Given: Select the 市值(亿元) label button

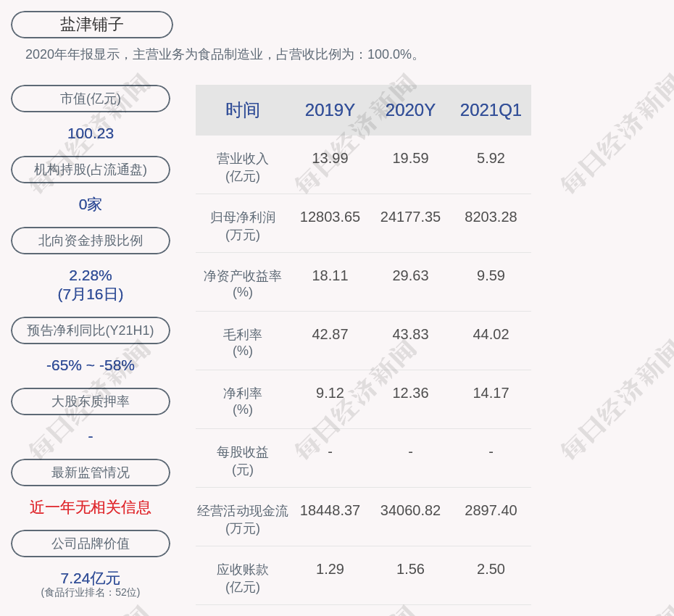Looking at the screenshot, I should pos(91,99).
